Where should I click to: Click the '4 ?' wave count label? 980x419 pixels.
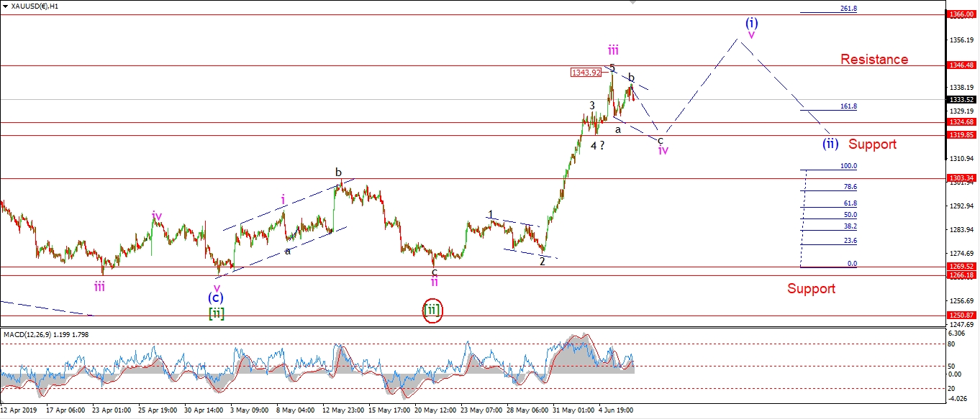(x=598, y=146)
